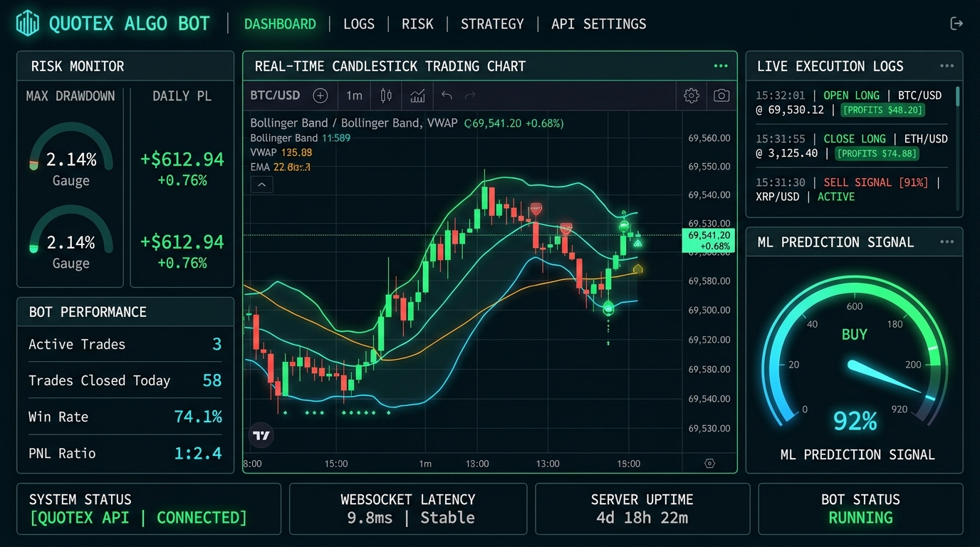
Task: Click the BUY label on the prediction gauge
Action: pos(855,335)
